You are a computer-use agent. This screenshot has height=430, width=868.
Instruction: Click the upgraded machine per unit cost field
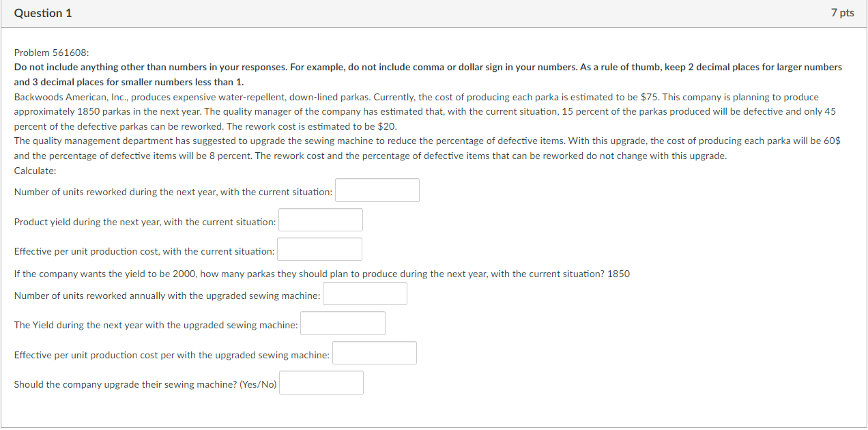click(374, 352)
